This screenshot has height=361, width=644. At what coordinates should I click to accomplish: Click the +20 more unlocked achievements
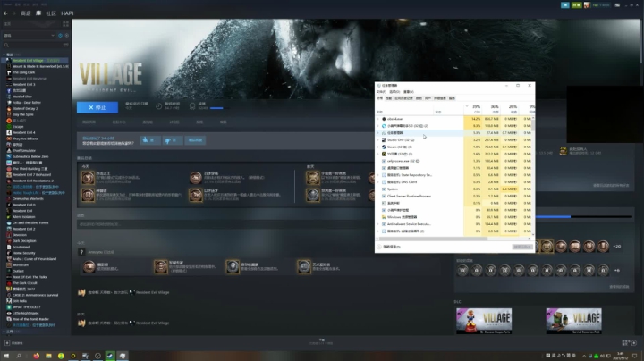click(617, 247)
